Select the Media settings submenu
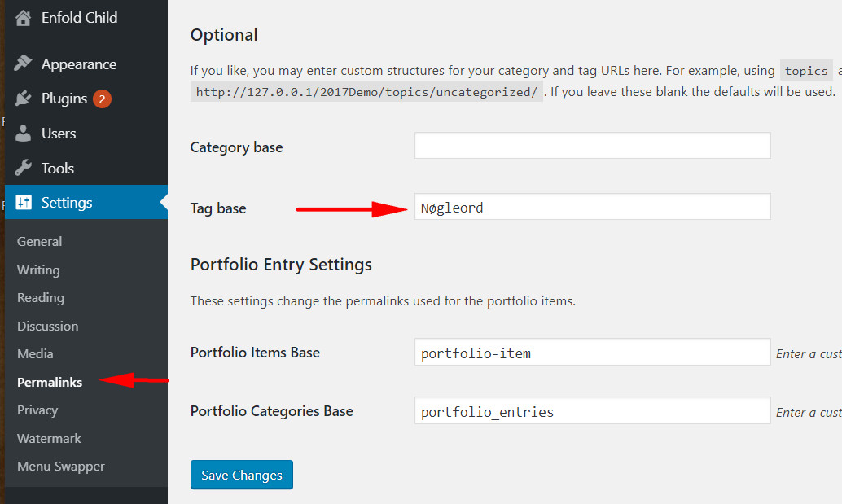The image size is (842, 504). pos(35,353)
